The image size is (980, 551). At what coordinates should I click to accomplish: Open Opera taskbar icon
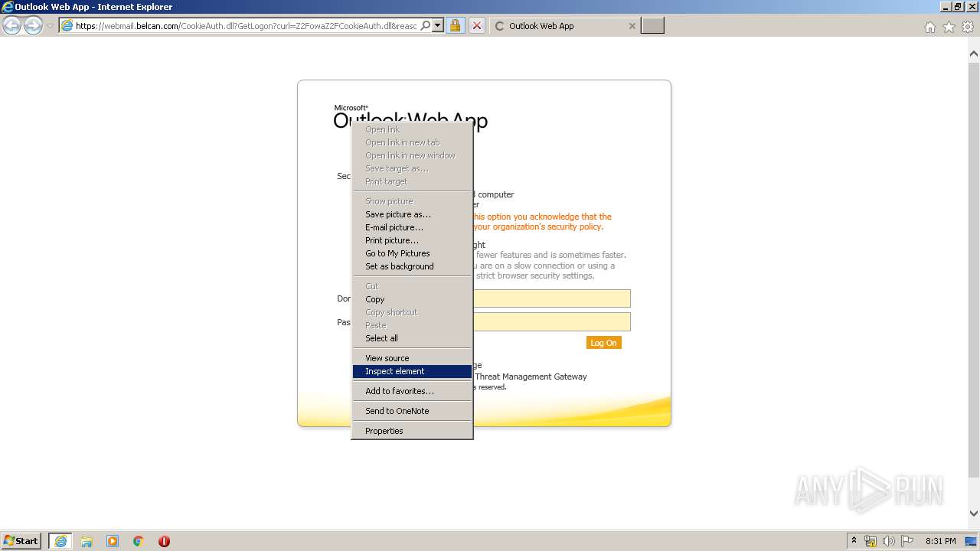pyautogui.click(x=164, y=541)
